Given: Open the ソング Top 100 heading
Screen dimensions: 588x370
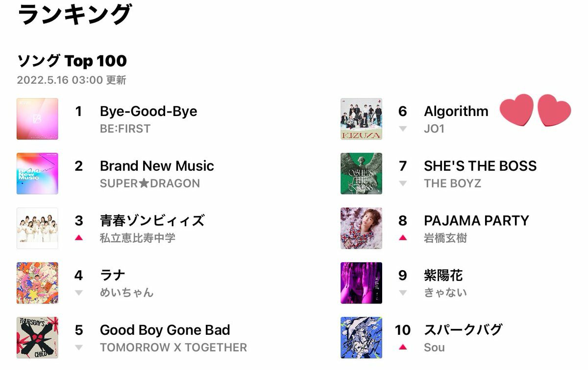Looking at the screenshot, I should [72, 61].
